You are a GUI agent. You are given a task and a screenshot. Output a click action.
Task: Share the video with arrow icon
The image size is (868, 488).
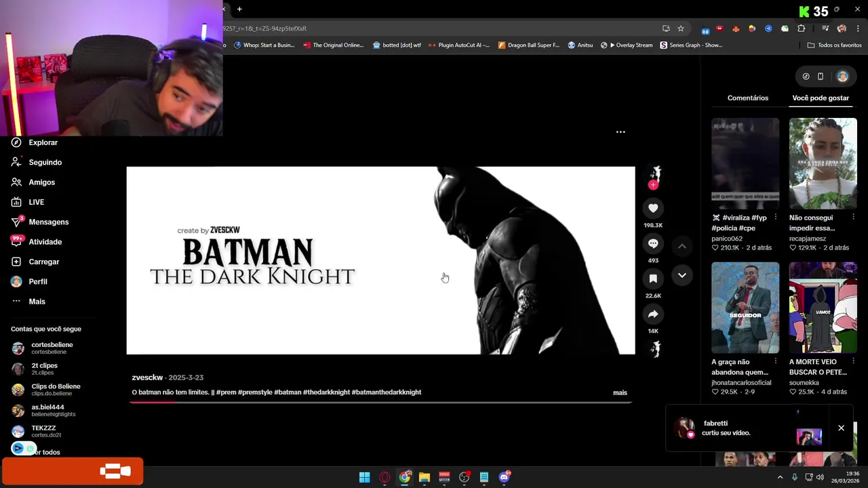[653, 314]
